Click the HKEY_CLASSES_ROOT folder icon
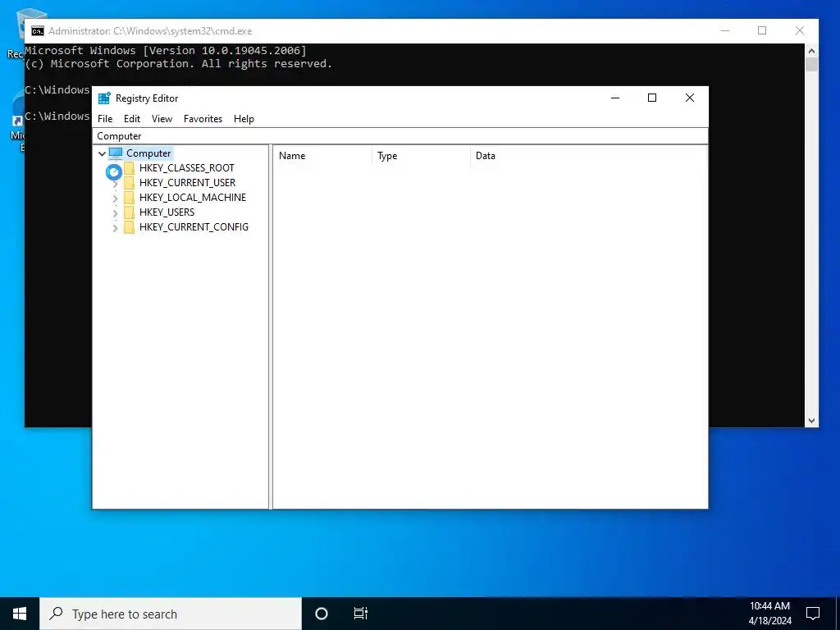The image size is (840, 630). coord(129,168)
